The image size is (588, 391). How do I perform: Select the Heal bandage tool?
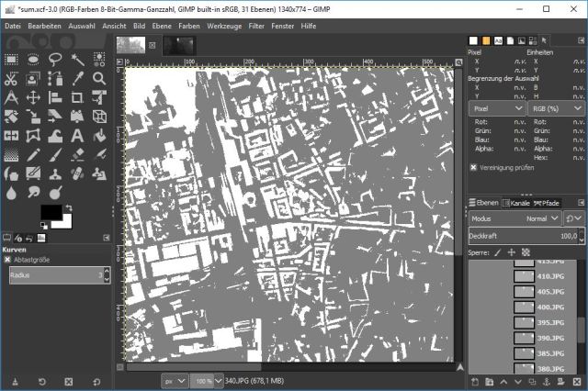77,173
